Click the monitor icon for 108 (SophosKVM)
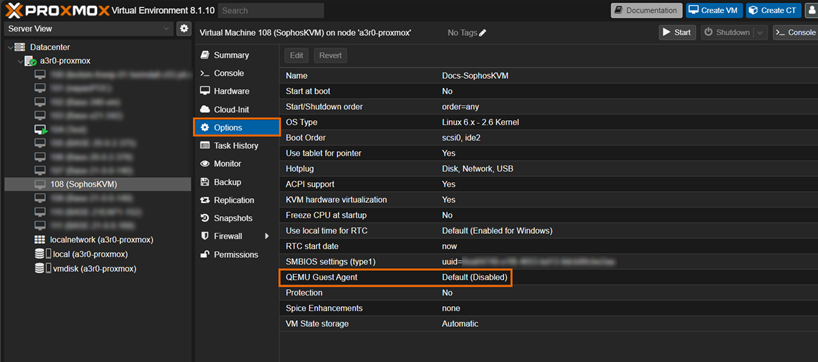Image resolution: width=818 pixels, height=362 pixels. click(40, 184)
